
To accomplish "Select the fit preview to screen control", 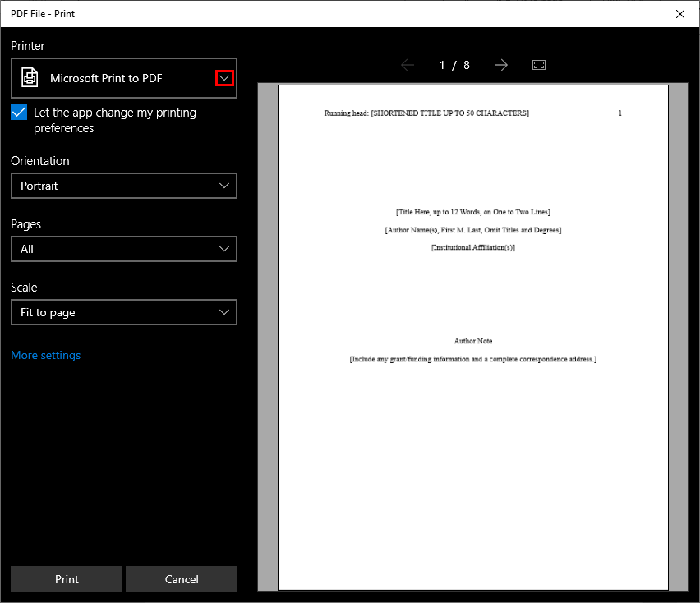I will tap(539, 64).
